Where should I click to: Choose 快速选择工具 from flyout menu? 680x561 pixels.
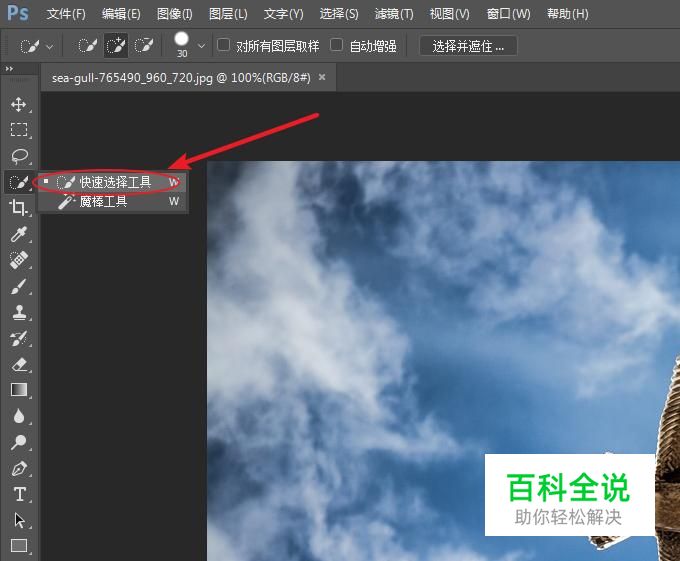coord(113,182)
